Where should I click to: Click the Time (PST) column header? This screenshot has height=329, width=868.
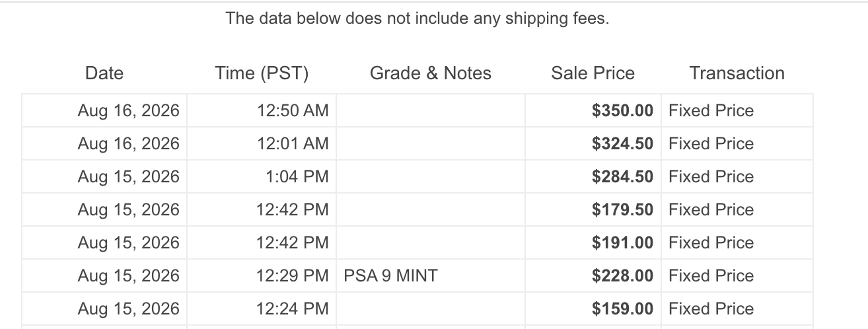point(262,73)
